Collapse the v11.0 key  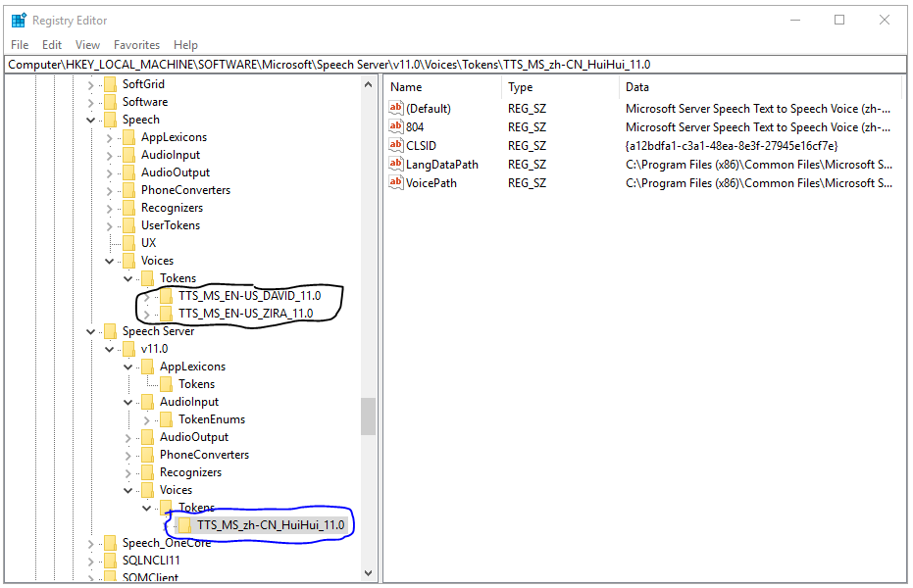[110, 350]
